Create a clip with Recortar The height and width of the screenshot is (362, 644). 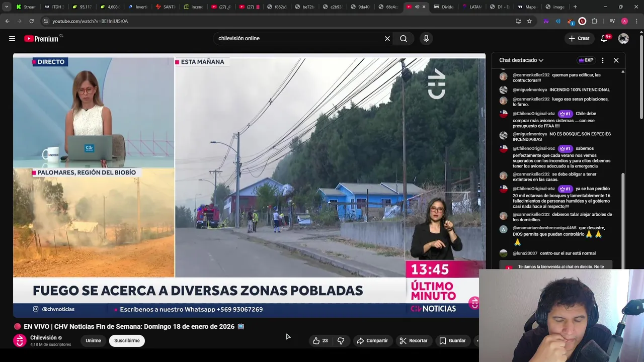pos(414,341)
